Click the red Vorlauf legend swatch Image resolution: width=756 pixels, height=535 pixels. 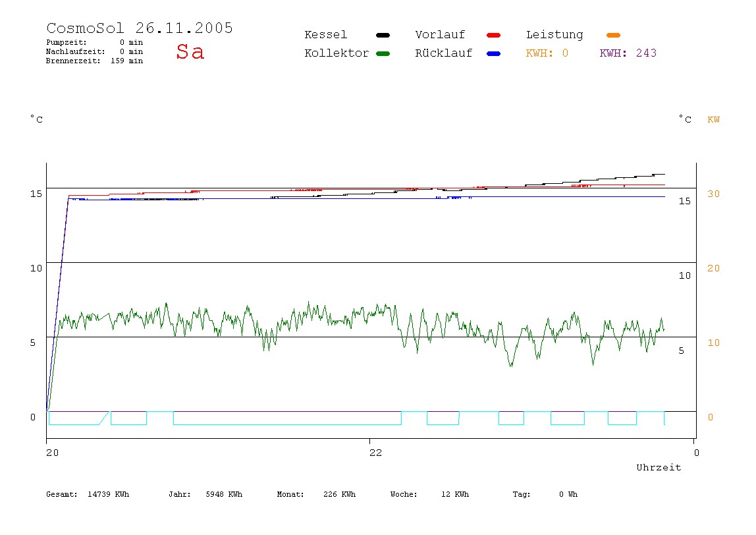coord(494,35)
